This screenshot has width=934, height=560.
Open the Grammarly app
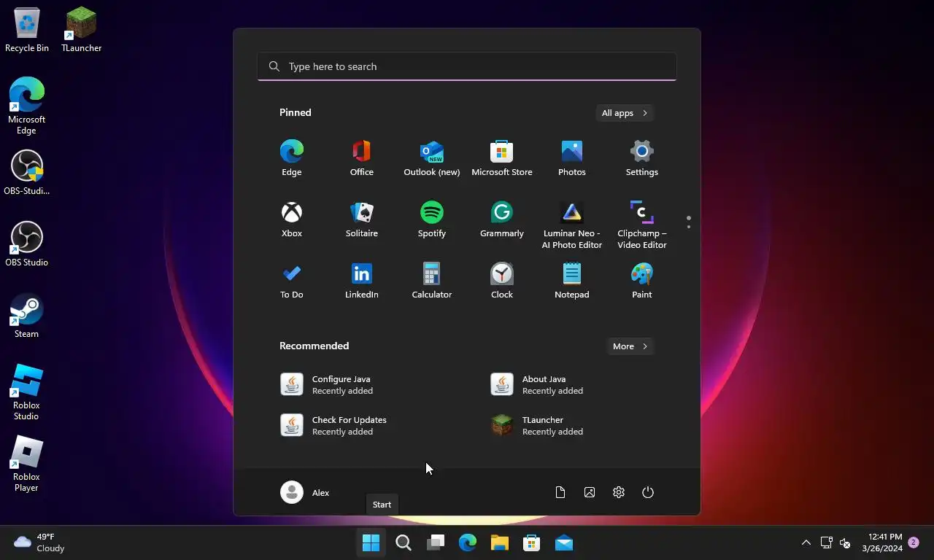pyautogui.click(x=501, y=219)
